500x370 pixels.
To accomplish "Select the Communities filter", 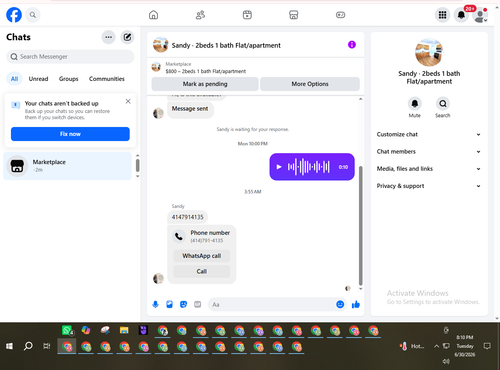I will point(107,79).
